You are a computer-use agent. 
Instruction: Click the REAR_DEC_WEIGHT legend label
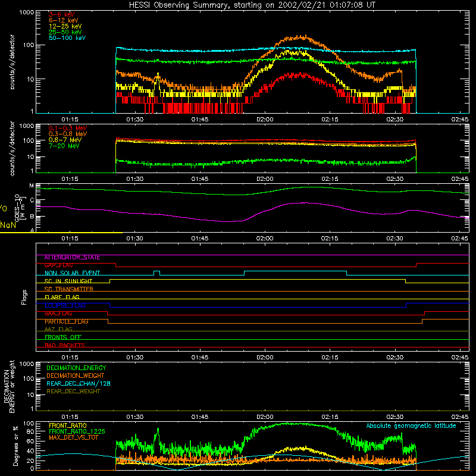pos(73,392)
